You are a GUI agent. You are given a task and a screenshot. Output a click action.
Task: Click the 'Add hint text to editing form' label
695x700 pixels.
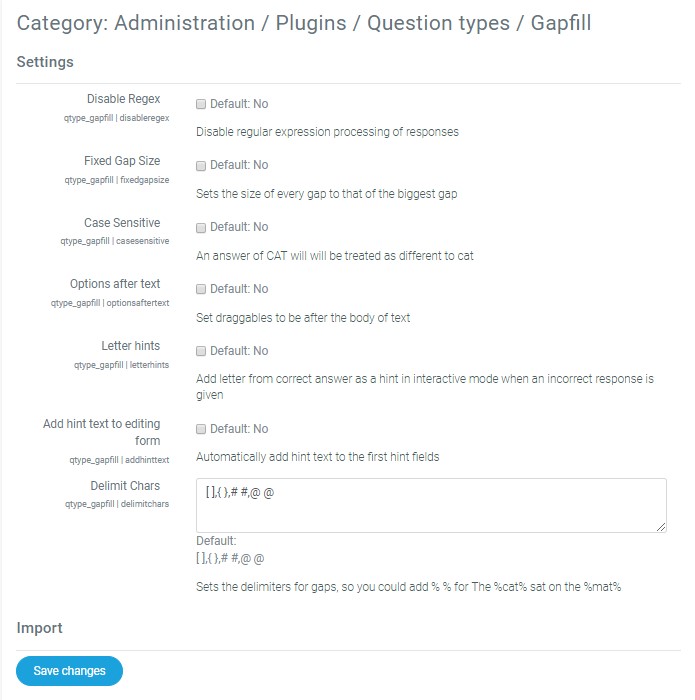(x=101, y=432)
